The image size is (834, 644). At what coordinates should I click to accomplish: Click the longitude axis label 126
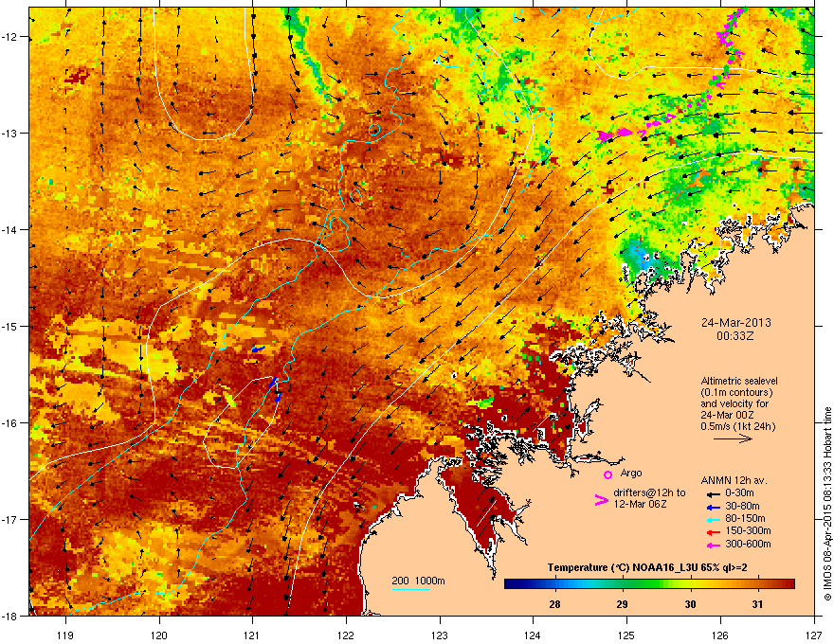coord(720,635)
